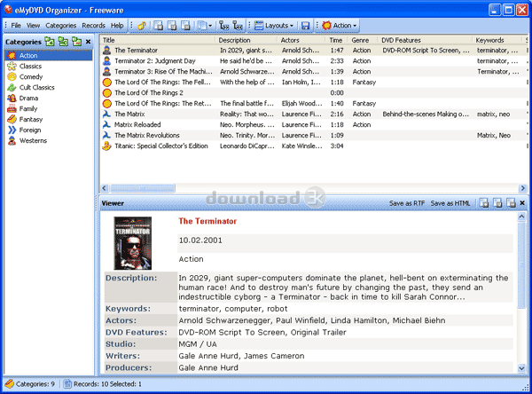The image size is (532, 394).
Task: Click the Records: 10 Selected: 1 status entry
Action: point(103,384)
